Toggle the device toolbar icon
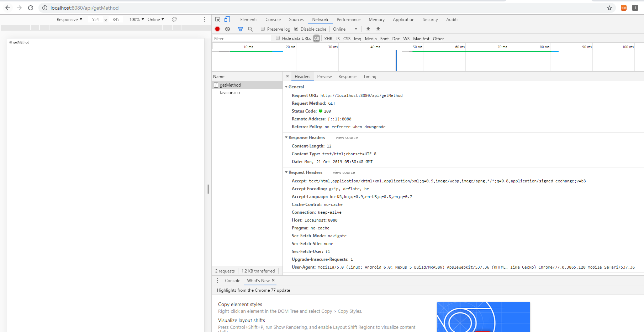Screen dimensions: 644x332 227,20
